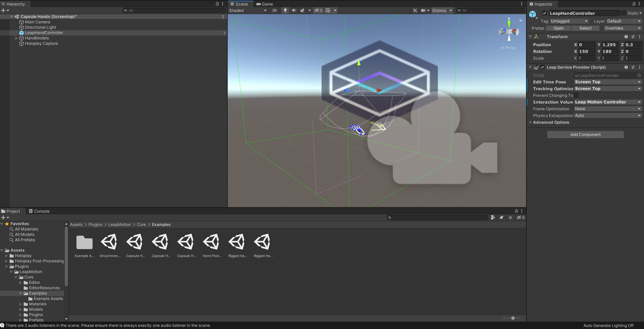Click the Hierarchy panel lock icon
This screenshot has height=329, width=644.
(x=217, y=4)
